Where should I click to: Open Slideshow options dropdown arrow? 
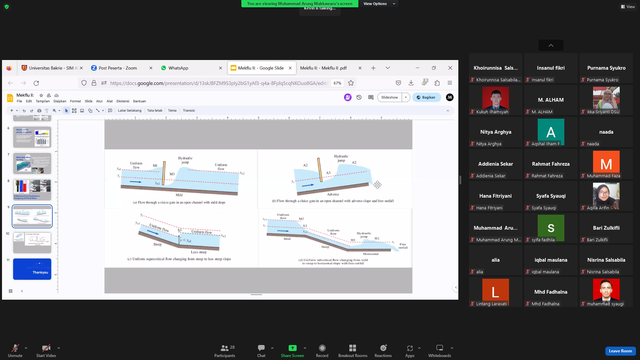pos(406,98)
